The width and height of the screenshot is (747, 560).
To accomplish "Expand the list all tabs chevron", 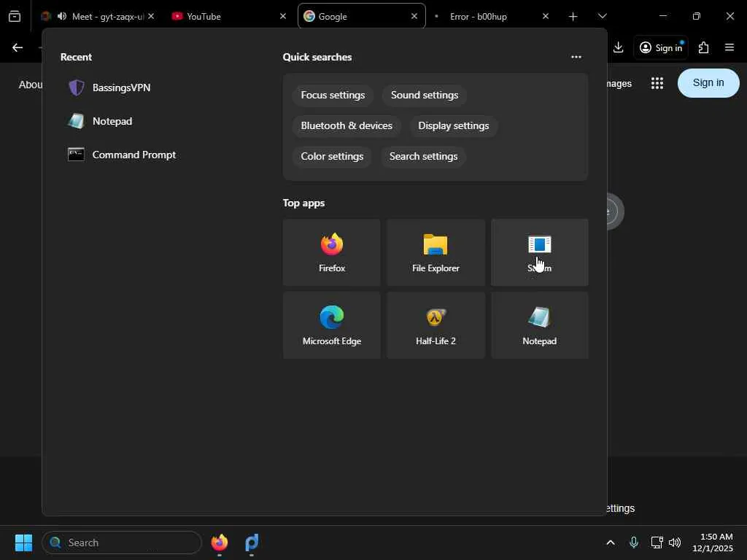I will (602, 16).
